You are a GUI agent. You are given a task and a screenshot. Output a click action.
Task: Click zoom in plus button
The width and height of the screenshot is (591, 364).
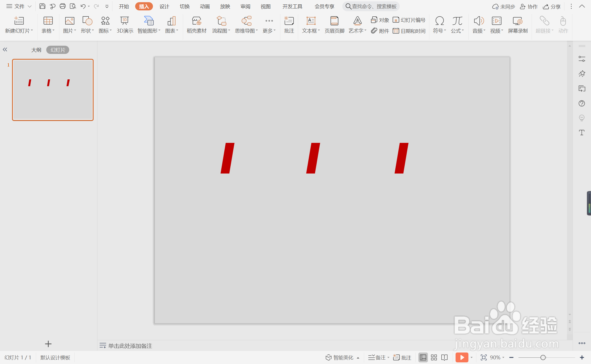pos(582,357)
